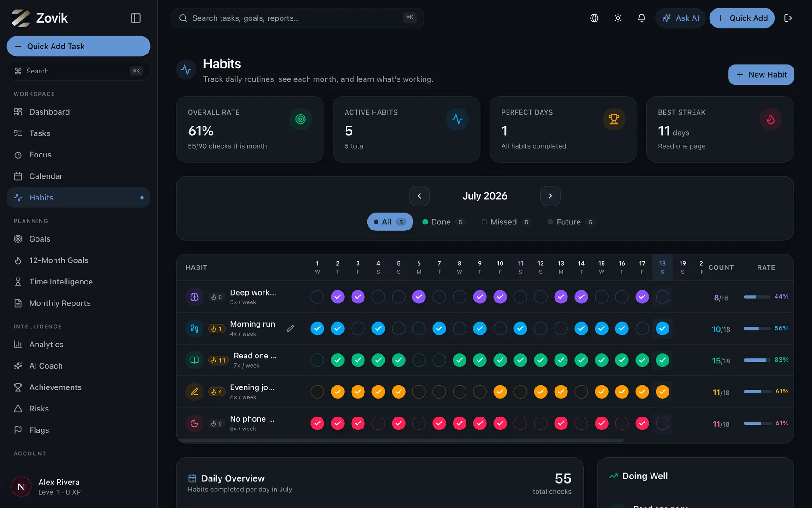This screenshot has height=508, width=812.
Task: Open the notifications bell
Action: pyautogui.click(x=641, y=18)
